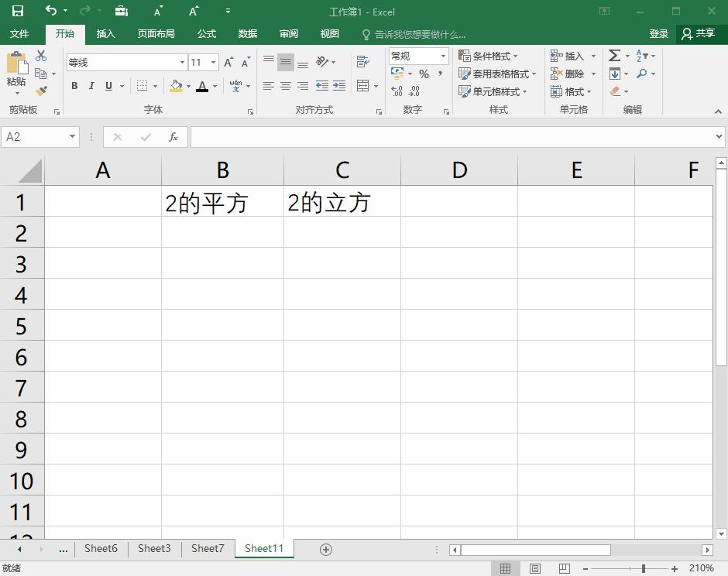
Task: Toggle Bold formatting
Action: pyautogui.click(x=74, y=86)
